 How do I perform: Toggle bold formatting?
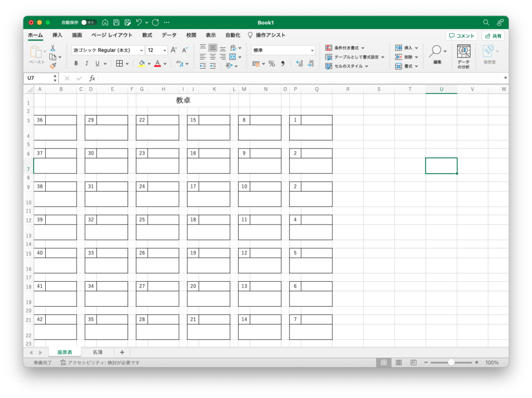click(x=76, y=63)
